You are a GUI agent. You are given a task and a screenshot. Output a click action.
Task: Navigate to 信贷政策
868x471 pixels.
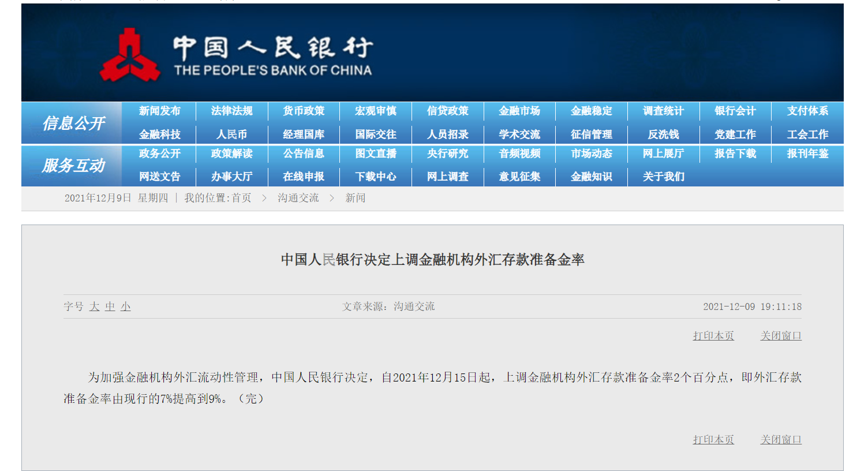(x=448, y=111)
